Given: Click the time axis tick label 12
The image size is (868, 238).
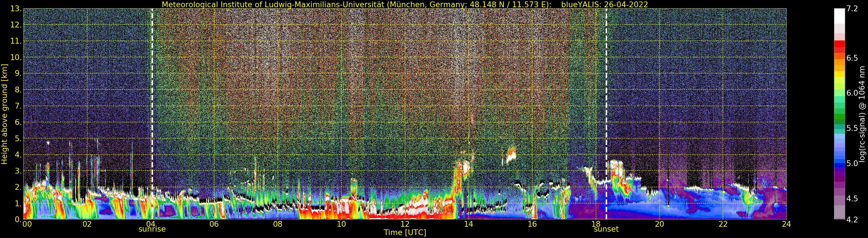Looking at the screenshot, I should pyautogui.click(x=405, y=224).
